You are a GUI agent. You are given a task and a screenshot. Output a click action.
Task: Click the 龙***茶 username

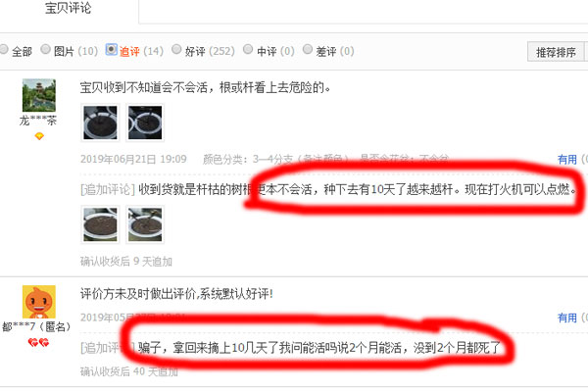38,122
